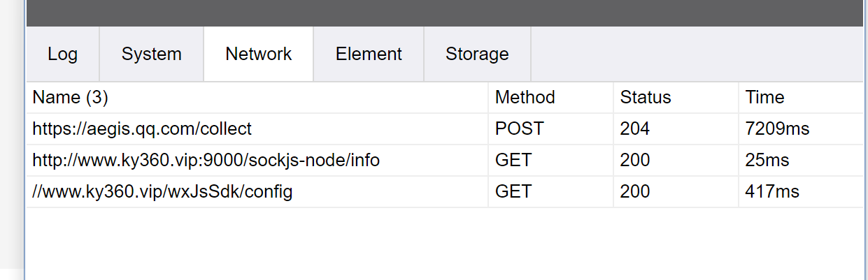Click the Time column header
868x280 pixels.
tap(764, 98)
